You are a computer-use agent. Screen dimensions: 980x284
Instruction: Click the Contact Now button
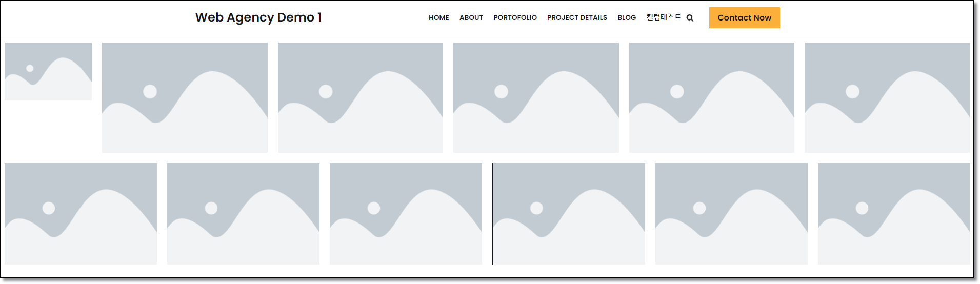click(744, 18)
